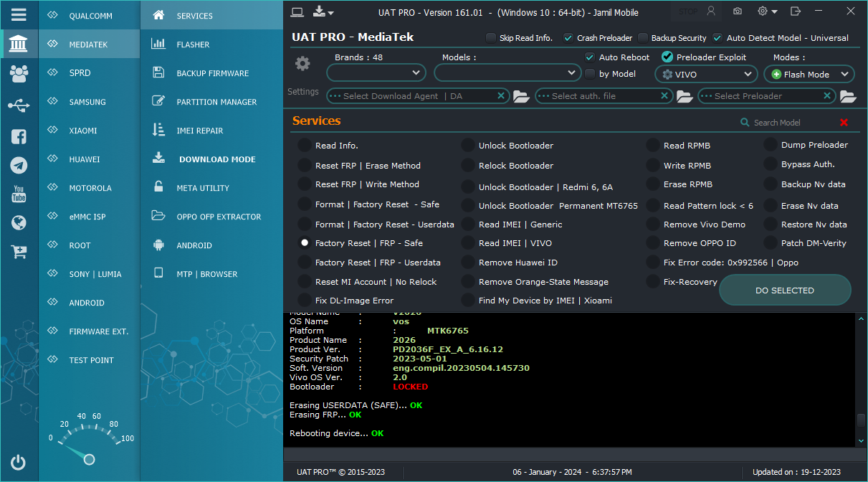Expand the Brands dropdown
The image size is (868, 482).
(x=376, y=73)
